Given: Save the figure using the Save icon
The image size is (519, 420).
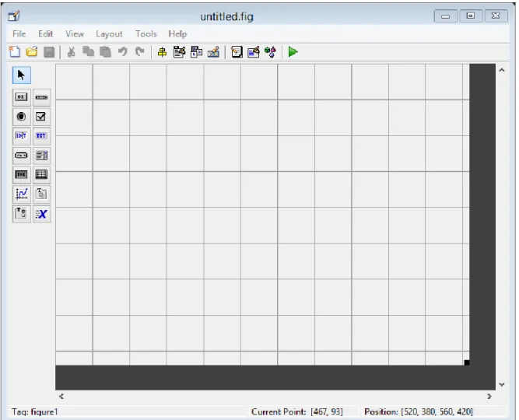Looking at the screenshot, I should coord(49,52).
